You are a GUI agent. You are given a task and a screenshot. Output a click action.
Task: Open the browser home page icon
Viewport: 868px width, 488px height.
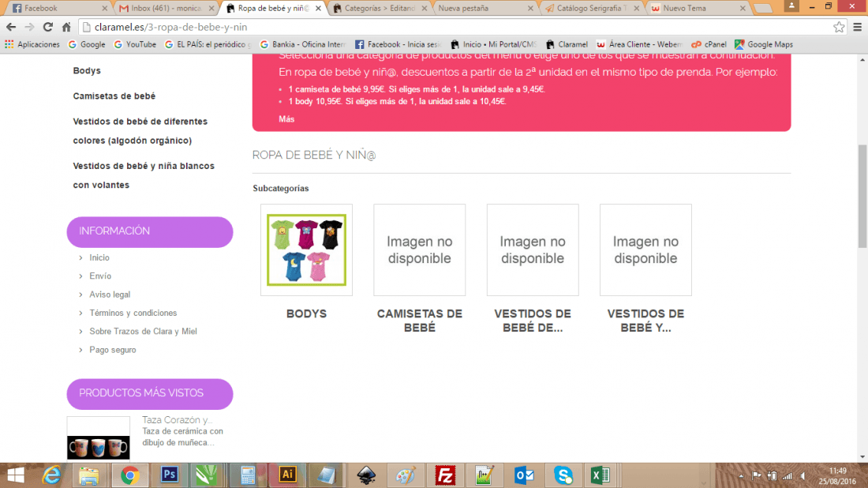coord(66,27)
